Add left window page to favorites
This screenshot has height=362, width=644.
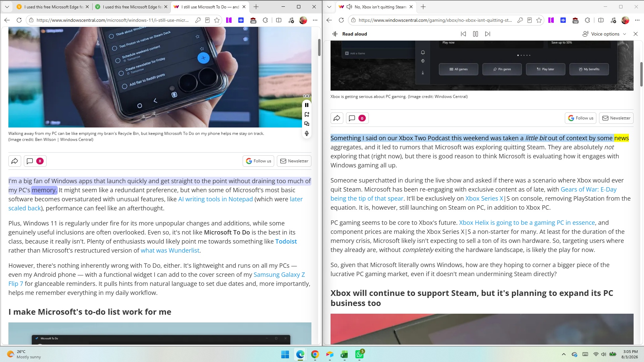(x=217, y=20)
